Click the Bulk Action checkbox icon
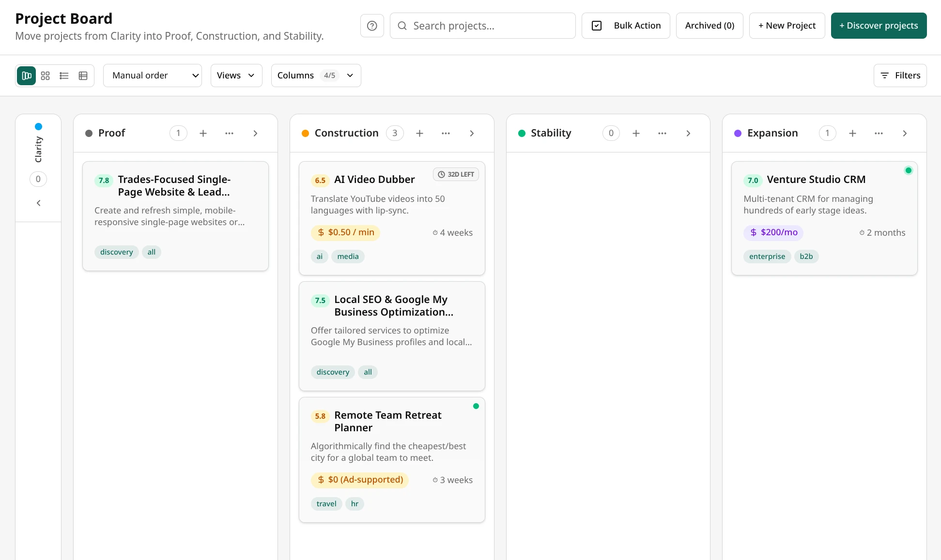Image resolution: width=941 pixels, height=560 pixels. (x=597, y=25)
